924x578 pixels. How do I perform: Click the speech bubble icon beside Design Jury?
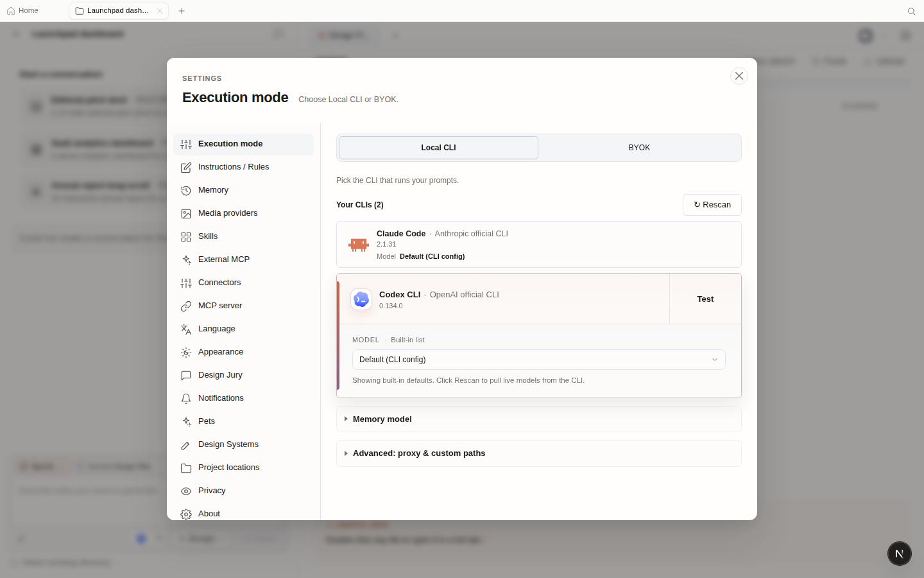(x=186, y=375)
